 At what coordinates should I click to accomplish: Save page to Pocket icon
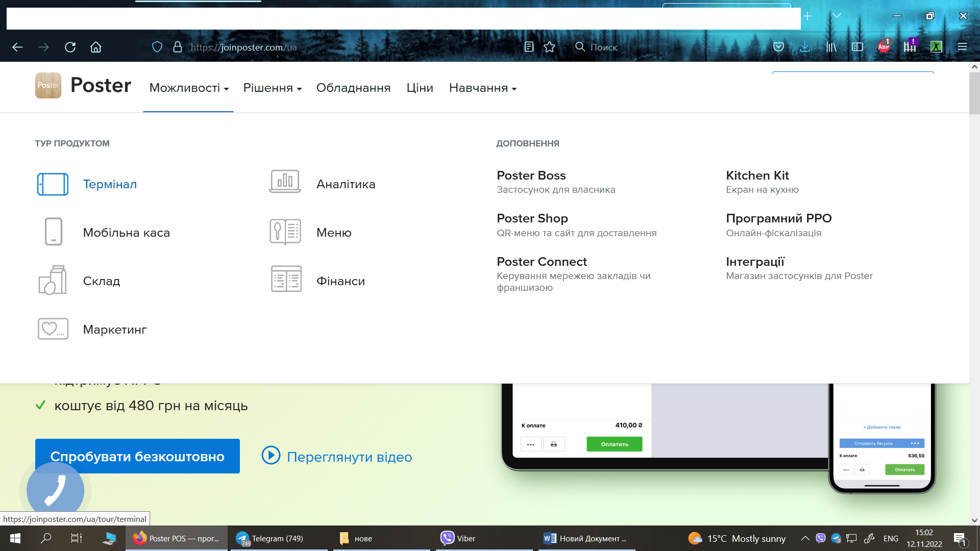click(778, 47)
